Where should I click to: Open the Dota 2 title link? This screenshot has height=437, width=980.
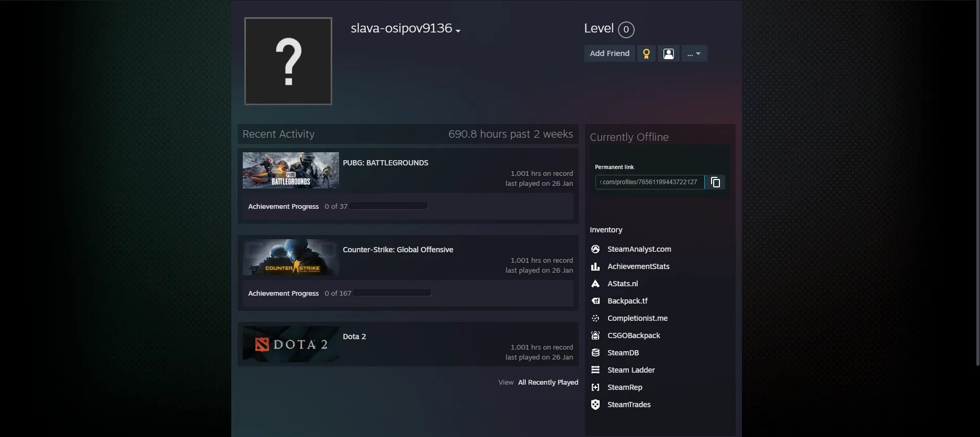pyautogui.click(x=354, y=337)
